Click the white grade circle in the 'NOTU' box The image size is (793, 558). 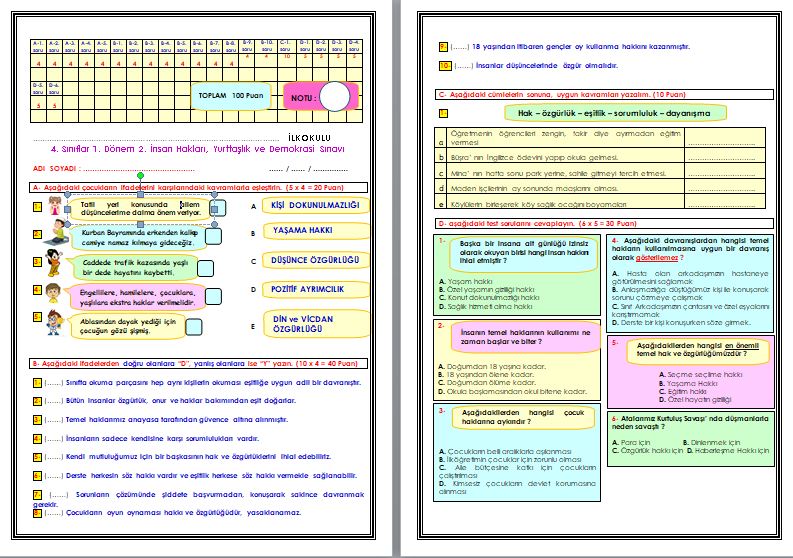[335, 96]
